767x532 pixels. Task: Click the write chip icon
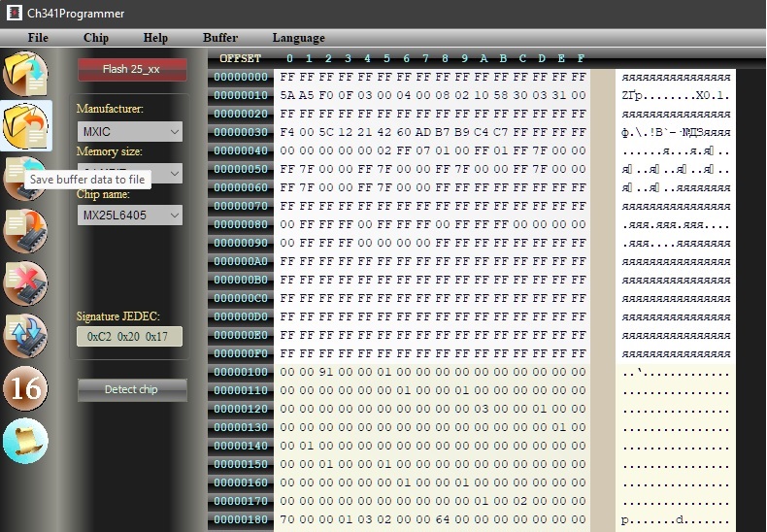pyautogui.click(x=26, y=231)
